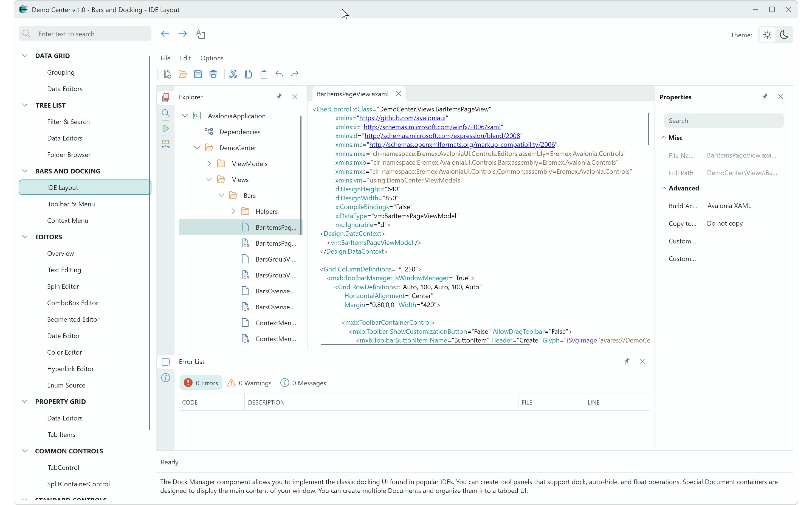812x505 pixels.
Task: Open the winfx/2006/xaml schema link
Action: tap(432, 127)
